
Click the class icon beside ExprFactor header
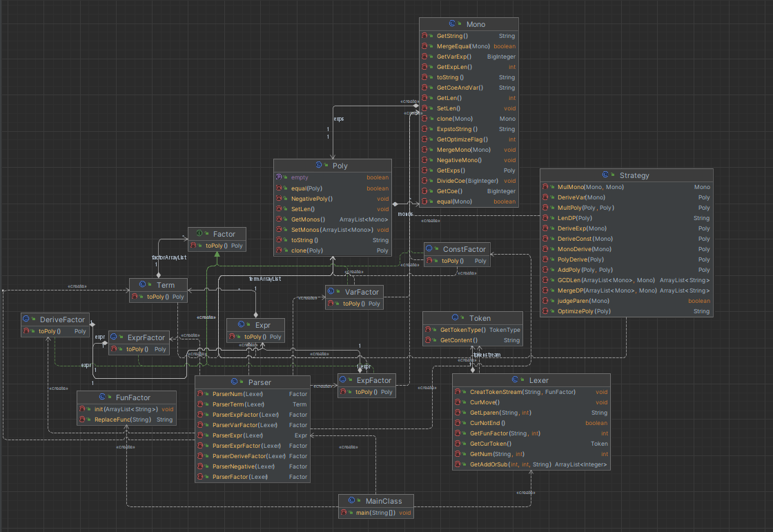tap(114, 337)
